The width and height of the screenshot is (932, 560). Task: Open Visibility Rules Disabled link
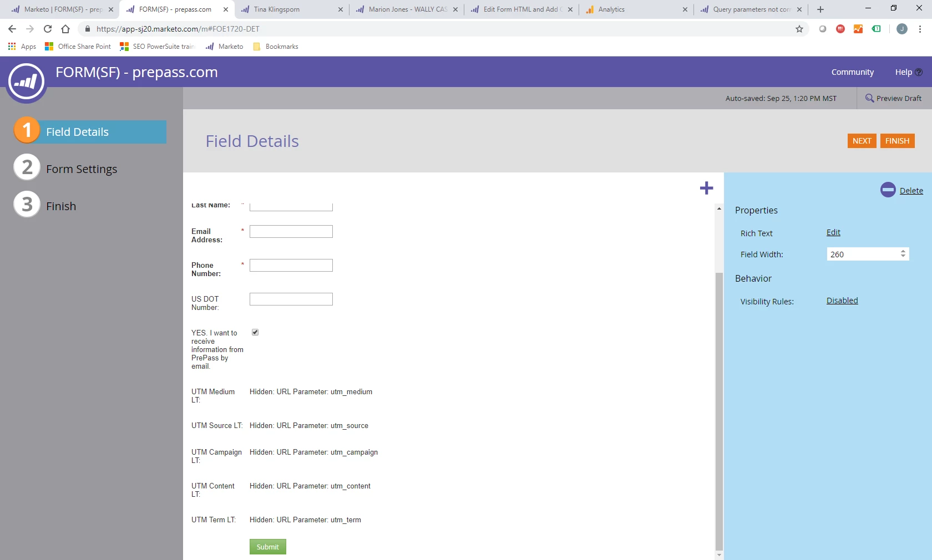click(x=842, y=301)
